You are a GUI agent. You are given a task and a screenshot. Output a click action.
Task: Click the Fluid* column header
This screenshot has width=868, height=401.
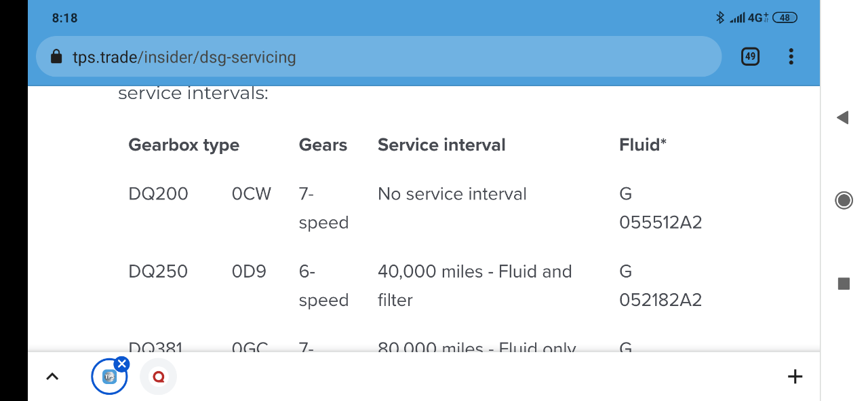[x=643, y=145]
